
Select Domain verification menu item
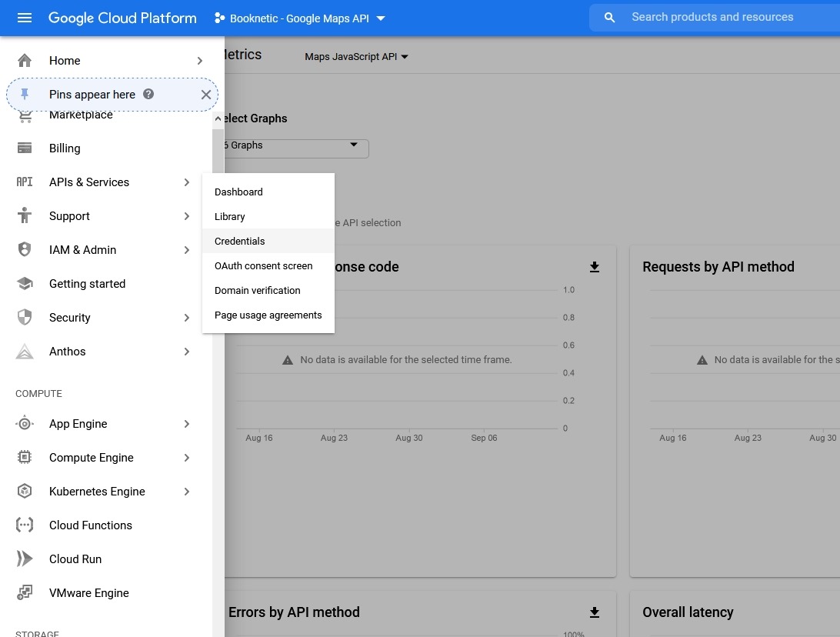pos(268,290)
